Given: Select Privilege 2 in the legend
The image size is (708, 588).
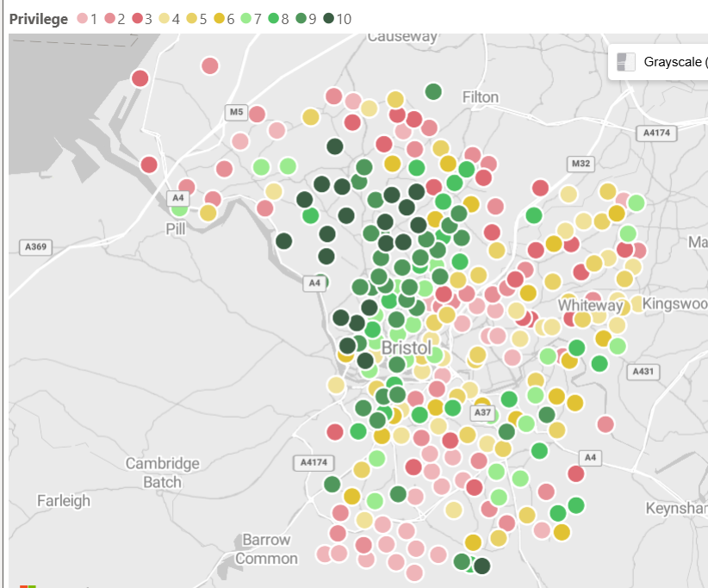Looking at the screenshot, I should 111,19.
